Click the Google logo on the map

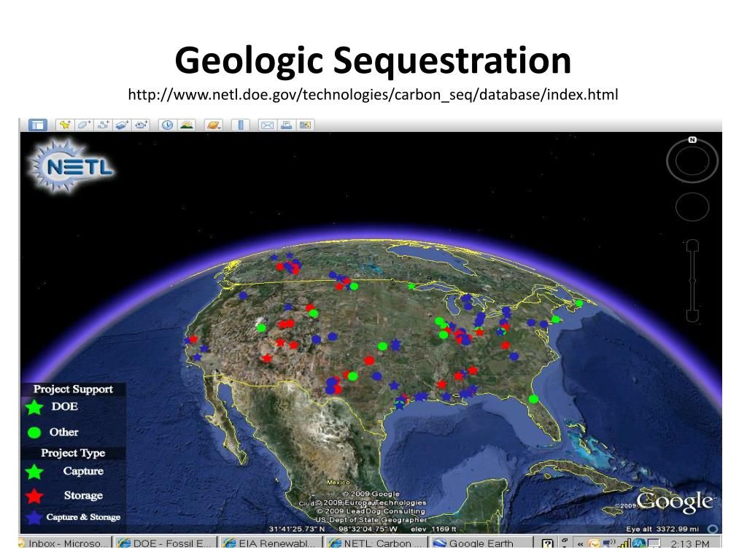click(x=675, y=502)
